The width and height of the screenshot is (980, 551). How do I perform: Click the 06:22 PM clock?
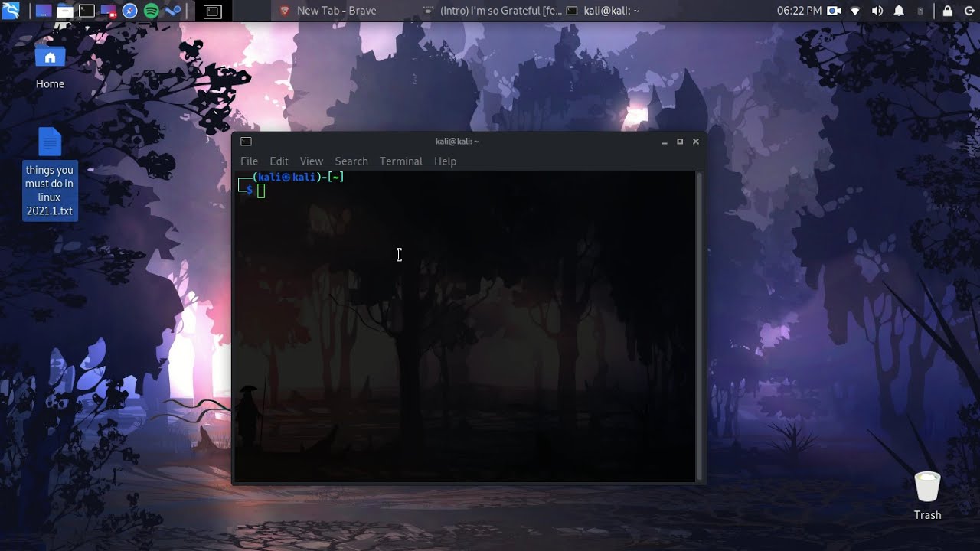point(799,11)
